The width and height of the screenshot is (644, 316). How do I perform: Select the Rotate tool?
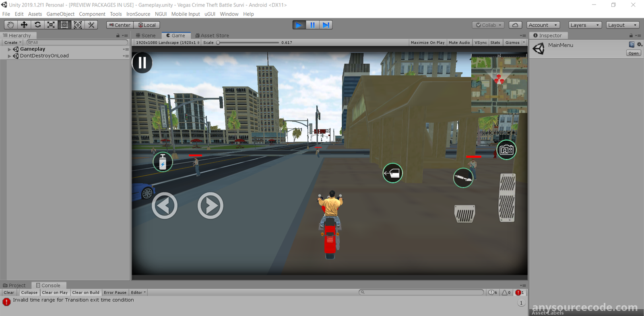tap(37, 25)
